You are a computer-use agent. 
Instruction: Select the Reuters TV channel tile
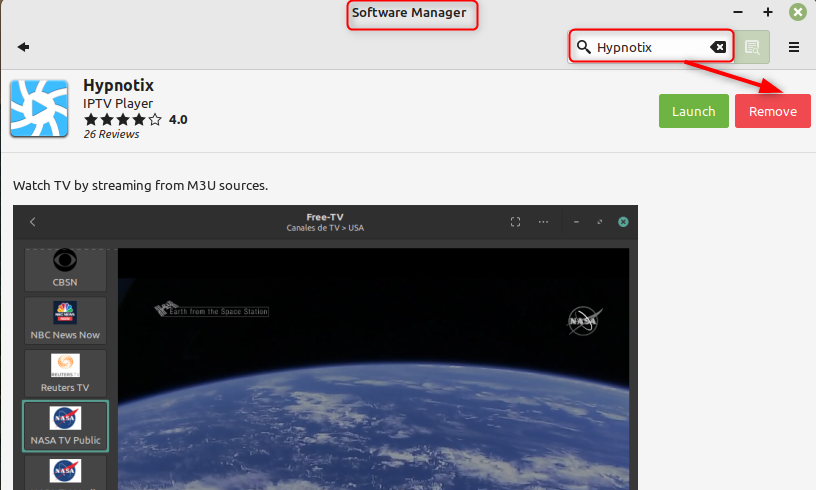tap(65, 373)
